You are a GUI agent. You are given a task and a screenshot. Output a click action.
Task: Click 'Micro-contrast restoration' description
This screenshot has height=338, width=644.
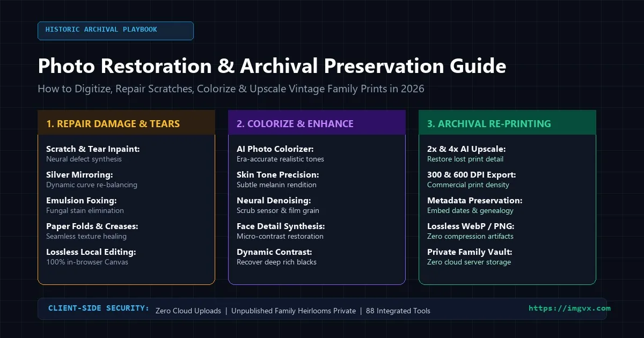pyautogui.click(x=280, y=237)
